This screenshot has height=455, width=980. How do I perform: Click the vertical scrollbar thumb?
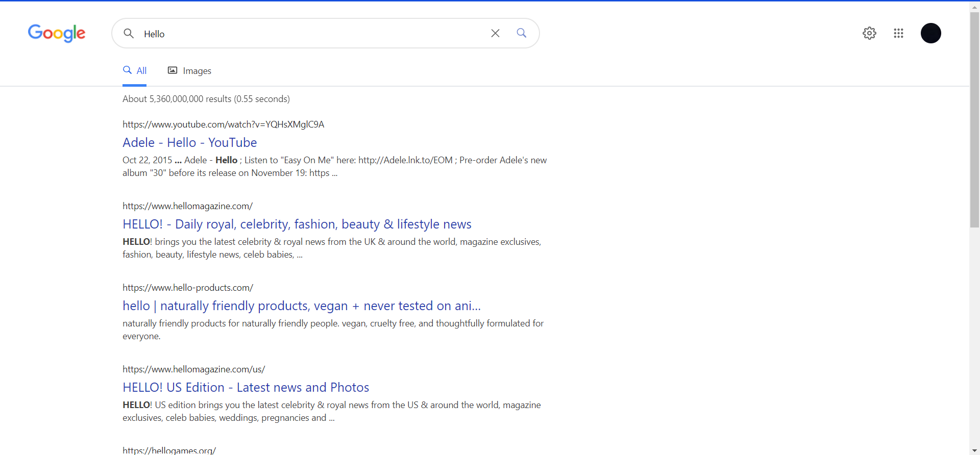(975, 120)
